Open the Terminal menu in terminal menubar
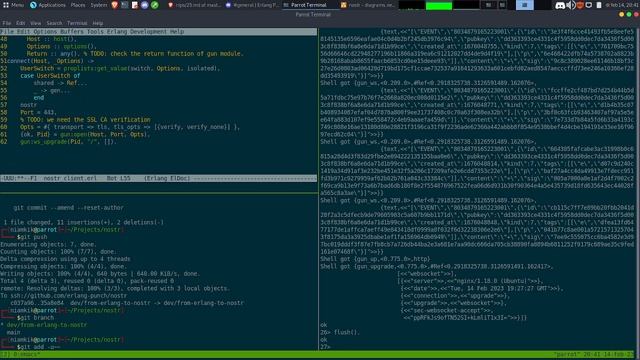The image size is (640, 360). [77, 23]
